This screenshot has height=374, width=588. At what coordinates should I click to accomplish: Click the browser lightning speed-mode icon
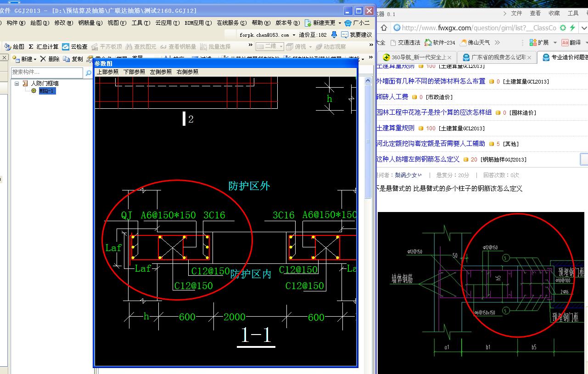[572, 28]
